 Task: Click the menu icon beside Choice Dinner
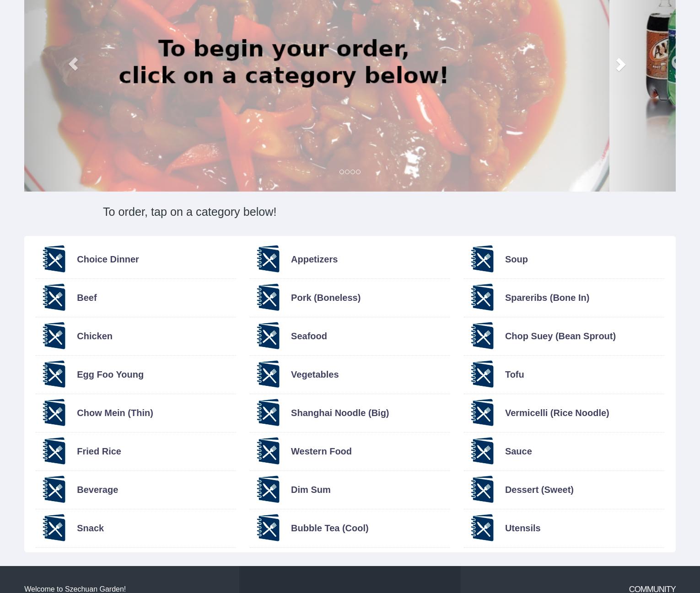[x=54, y=259]
